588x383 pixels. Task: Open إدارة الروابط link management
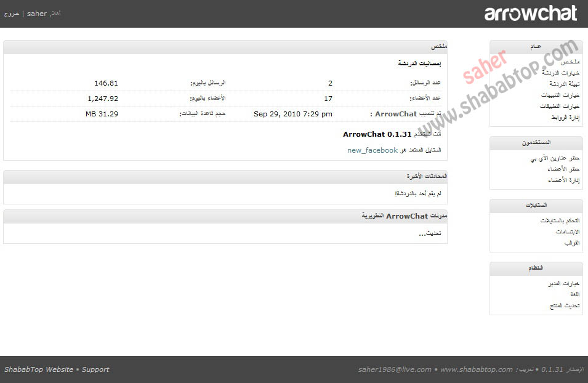pyautogui.click(x=561, y=116)
